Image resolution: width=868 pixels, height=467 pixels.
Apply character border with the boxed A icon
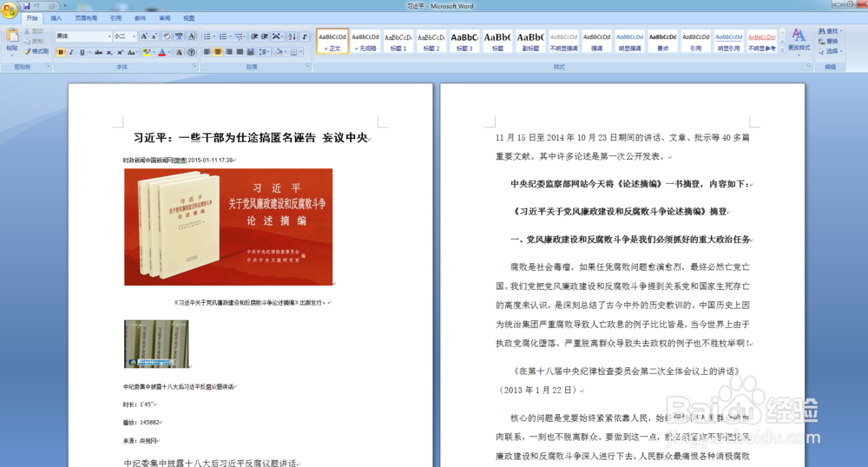(x=192, y=36)
